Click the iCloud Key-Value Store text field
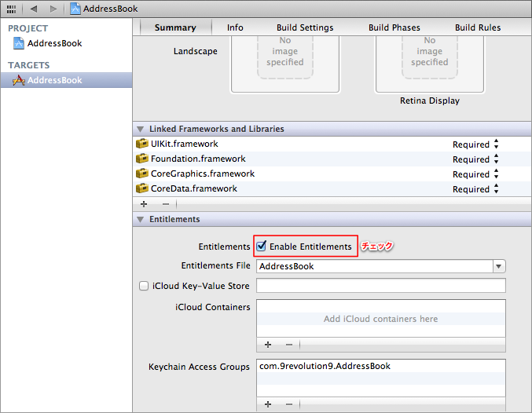 pyautogui.click(x=380, y=286)
